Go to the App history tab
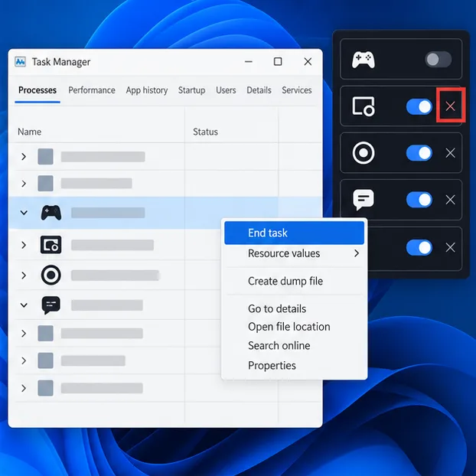The image size is (476, 476). click(147, 90)
